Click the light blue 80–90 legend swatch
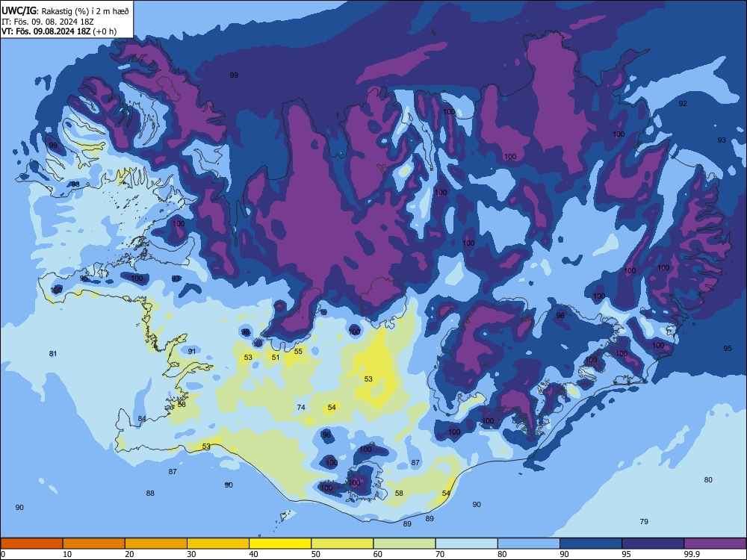This screenshot has height=560, width=747. pyautogui.click(x=529, y=544)
